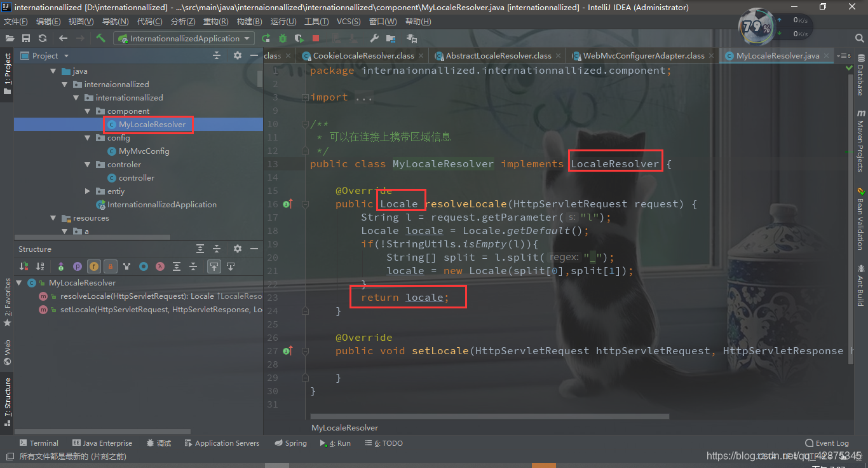Screen dimensions: 868x468
Task: Hide the Project panel with minus icon
Action: tap(254, 56)
